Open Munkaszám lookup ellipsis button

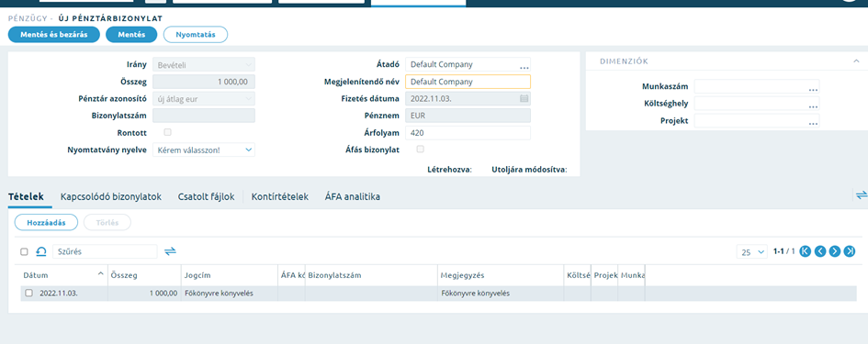(x=813, y=87)
